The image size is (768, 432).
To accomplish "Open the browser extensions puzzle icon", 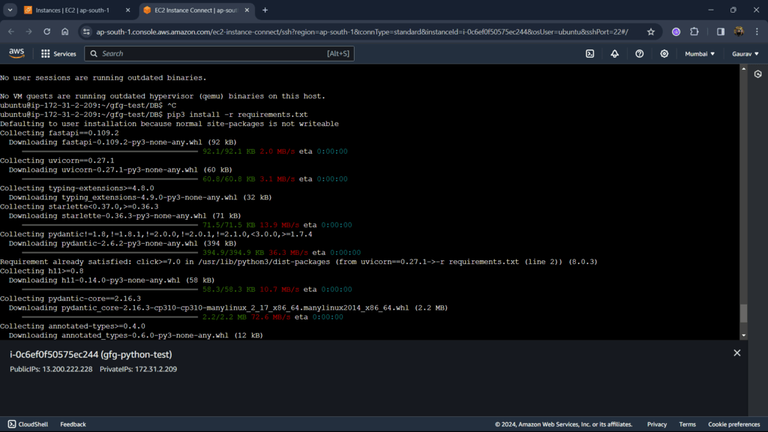I will pyautogui.click(x=695, y=31).
